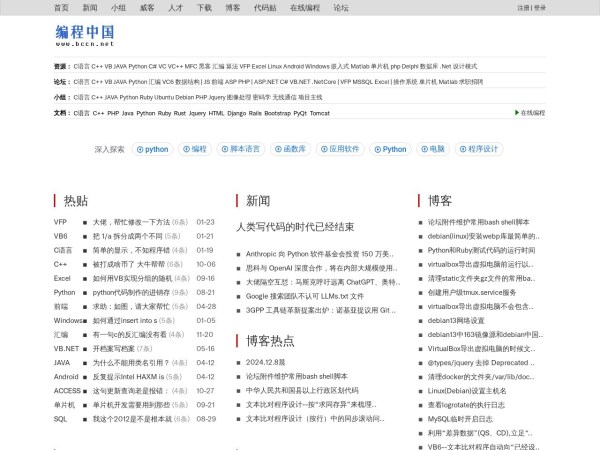
Task: Open 代码贴 in the top navigation
Action: pyautogui.click(x=265, y=8)
